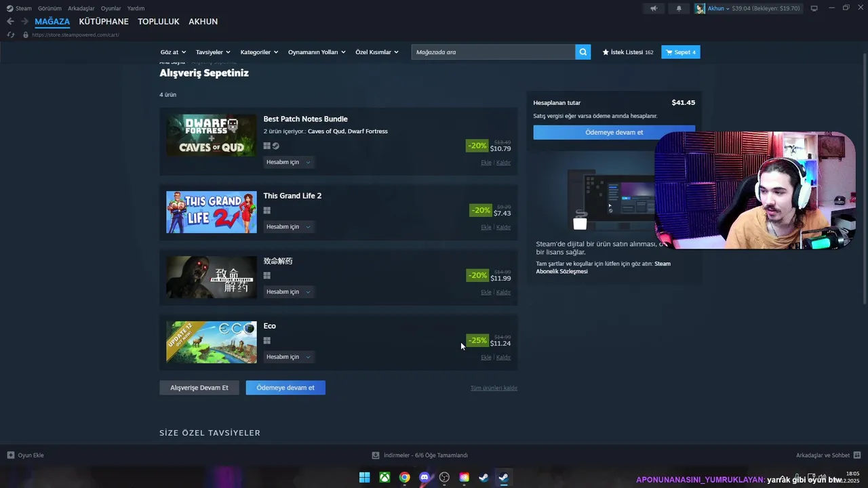Click the padlock icon beside the URL
Screen dimensions: 868x488
pyautogui.click(x=26, y=35)
